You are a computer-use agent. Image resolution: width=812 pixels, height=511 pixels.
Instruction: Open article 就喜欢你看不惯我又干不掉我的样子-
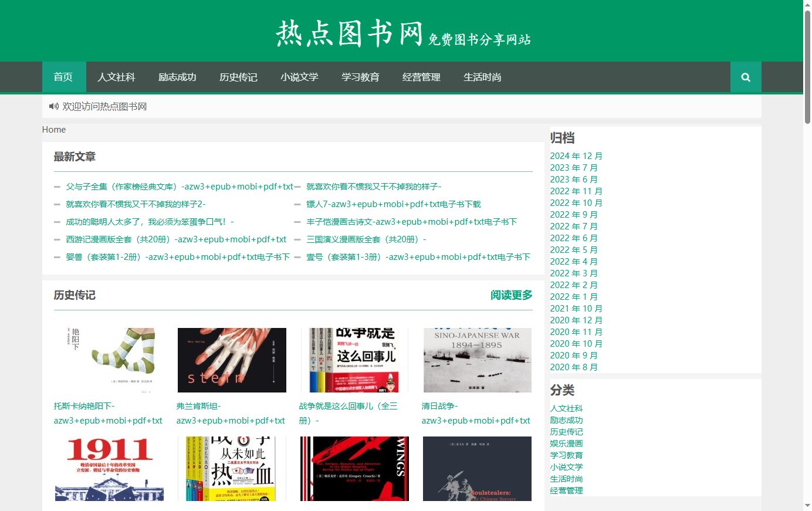coord(374,187)
